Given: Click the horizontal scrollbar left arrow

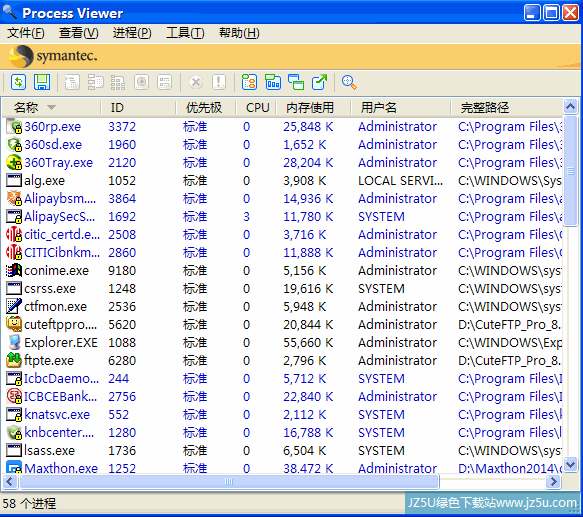Looking at the screenshot, I should click(x=10, y=482).
